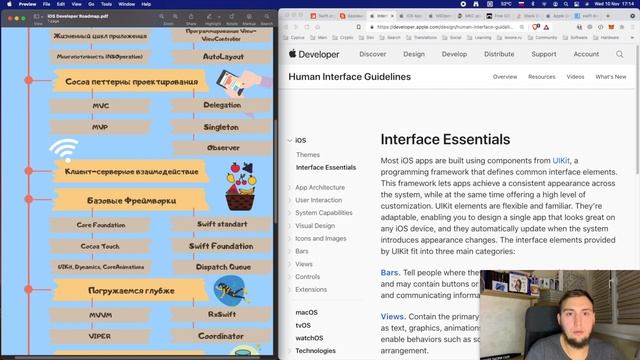Open the File menu in Preview

coord(47,4)
